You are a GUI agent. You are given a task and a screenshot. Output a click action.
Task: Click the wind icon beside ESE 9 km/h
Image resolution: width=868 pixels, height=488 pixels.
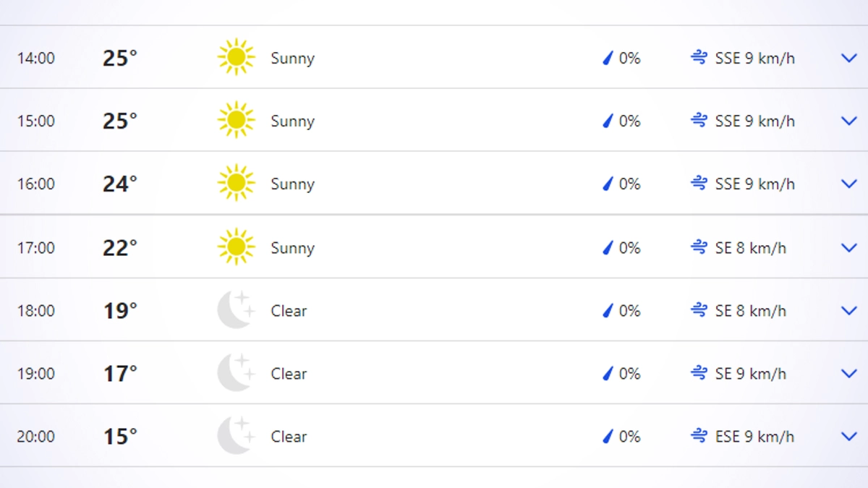[x=699, y=437]
